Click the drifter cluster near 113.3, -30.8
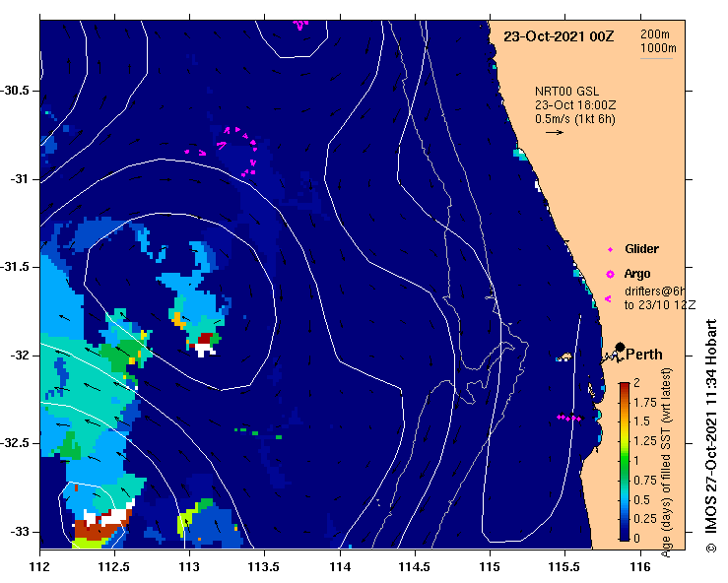 (238, 151)
